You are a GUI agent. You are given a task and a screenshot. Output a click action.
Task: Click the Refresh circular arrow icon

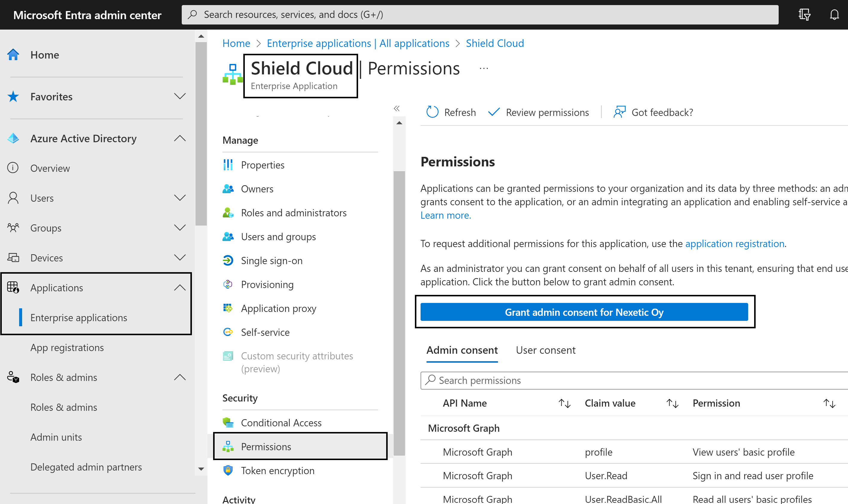[433, 112]
